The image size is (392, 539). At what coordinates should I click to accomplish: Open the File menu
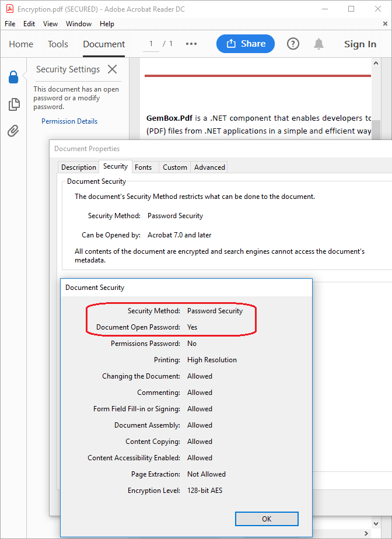(10, 24)
